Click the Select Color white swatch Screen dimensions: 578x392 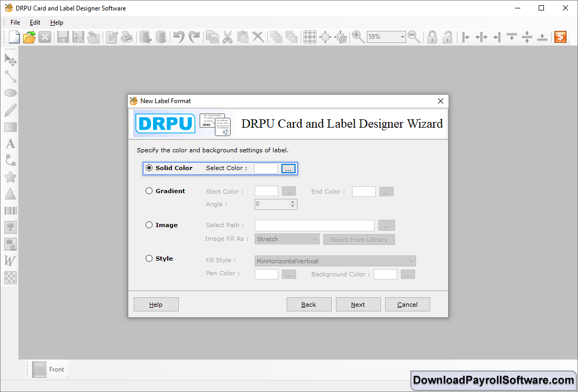266,169
